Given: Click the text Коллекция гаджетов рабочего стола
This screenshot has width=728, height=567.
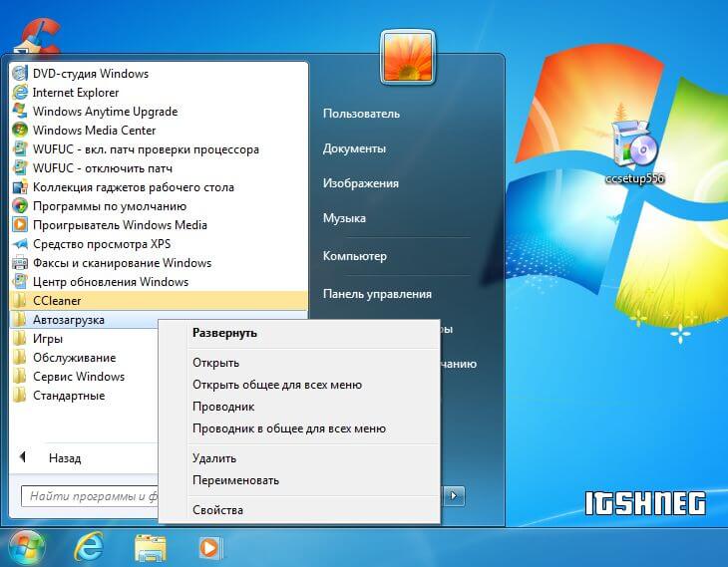Looking at the screenshot, I should pyautogui.click(x=134, y=187).
